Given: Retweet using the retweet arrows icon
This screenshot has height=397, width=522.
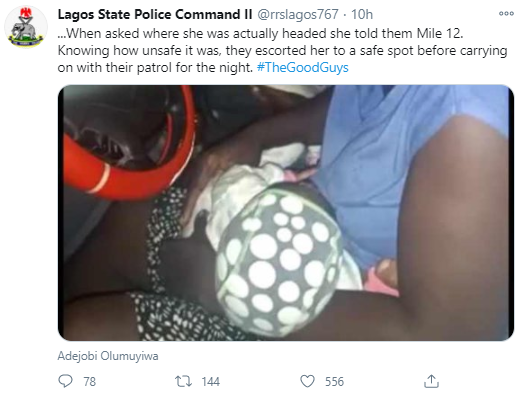Looking at the screenshot, I should [x=183, y=381].
